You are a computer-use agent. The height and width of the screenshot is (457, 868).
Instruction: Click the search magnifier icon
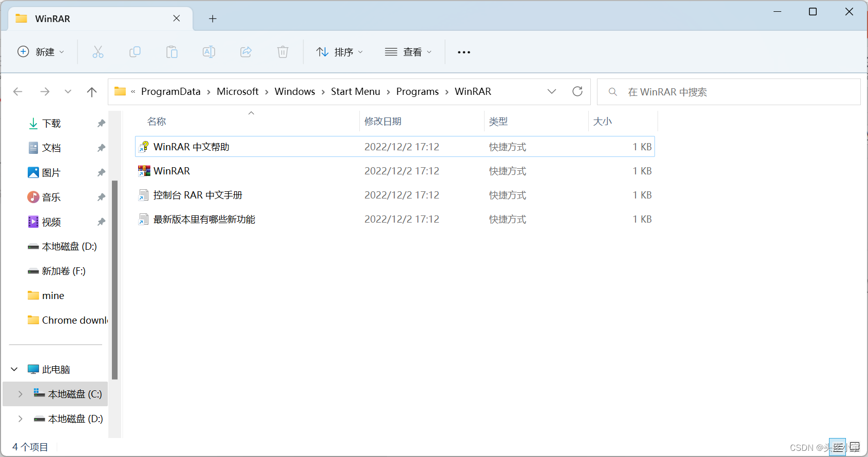[612, 92]
